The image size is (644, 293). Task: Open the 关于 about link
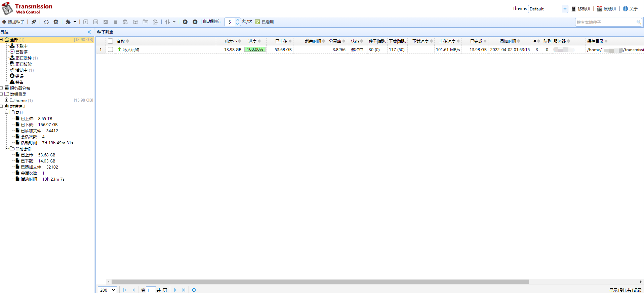point(630,9)
